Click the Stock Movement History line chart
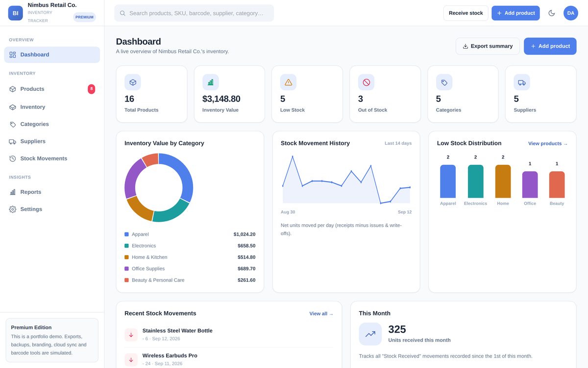 (346, 180)
